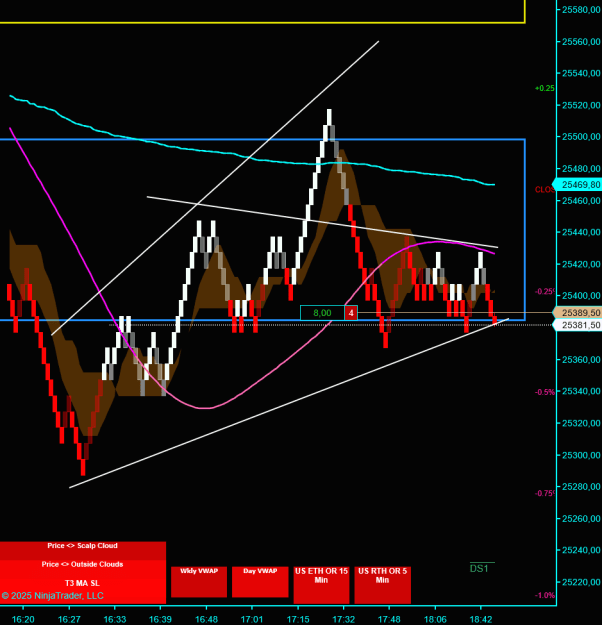Click the 18:06 time axis label
Viewport: 602px width, 625px height.
435,619
